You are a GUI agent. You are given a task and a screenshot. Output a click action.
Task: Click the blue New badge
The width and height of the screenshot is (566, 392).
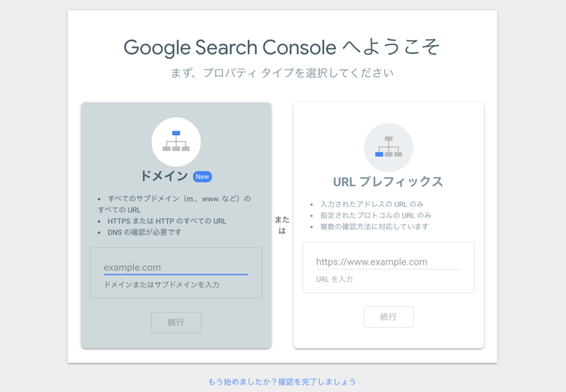(x=202, y=176)
